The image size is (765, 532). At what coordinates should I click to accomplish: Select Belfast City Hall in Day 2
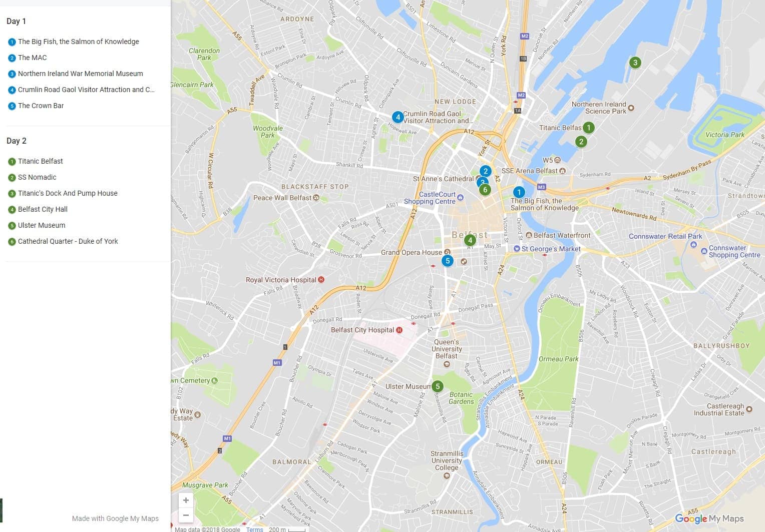click(x=43, y=209)
